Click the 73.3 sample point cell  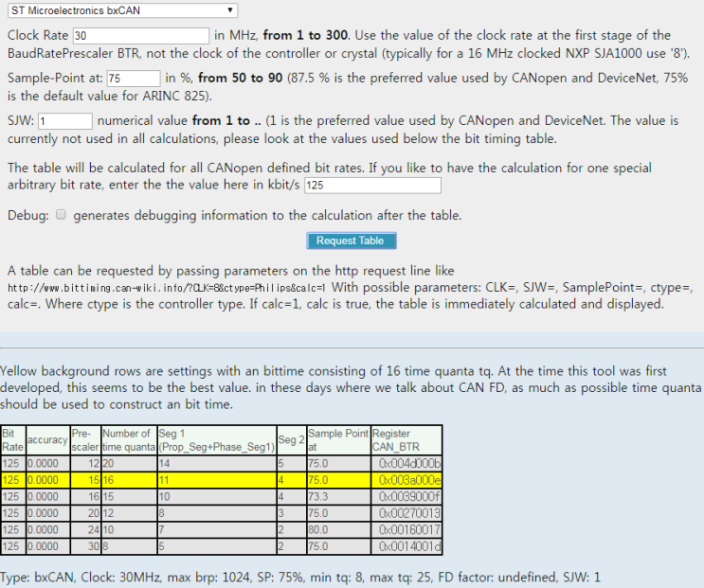coord(337,496)
